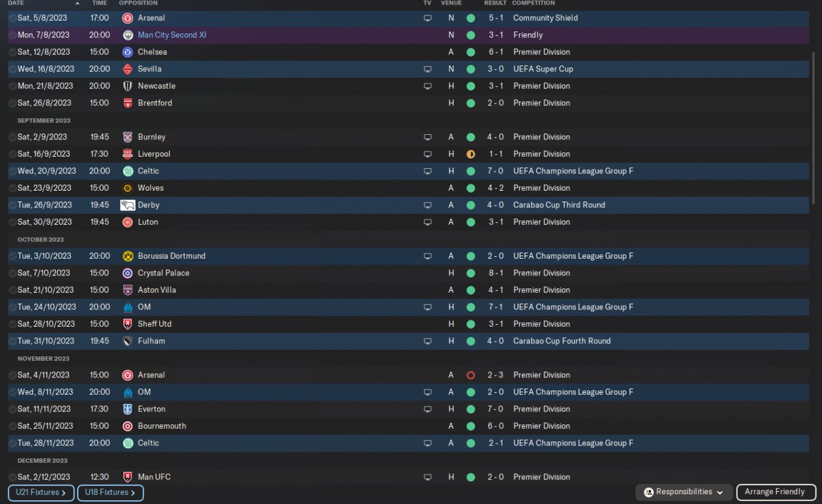The height and width of the screenshot is (504, 822).
Task: Click the Everton club badge icon
Action: (128, 409)
